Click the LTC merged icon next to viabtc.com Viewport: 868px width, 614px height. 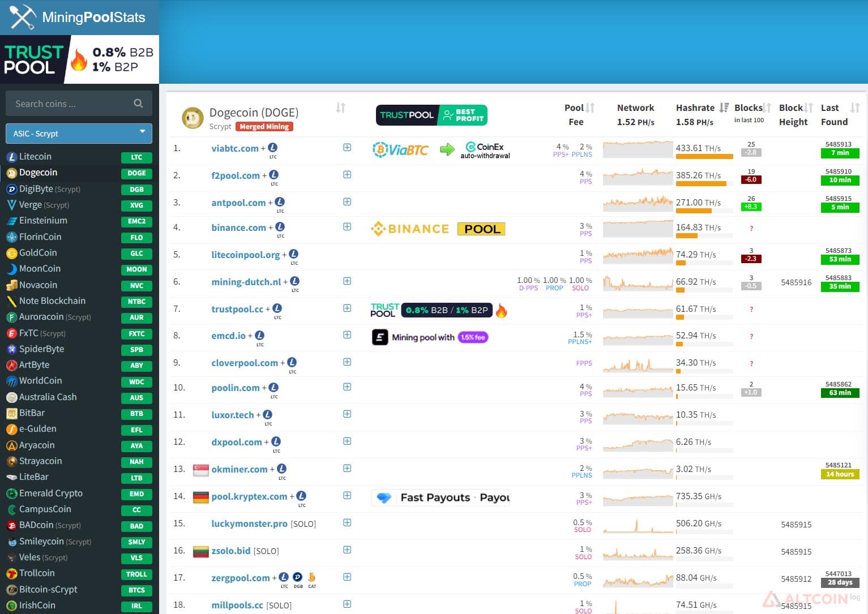click(272, 148)
